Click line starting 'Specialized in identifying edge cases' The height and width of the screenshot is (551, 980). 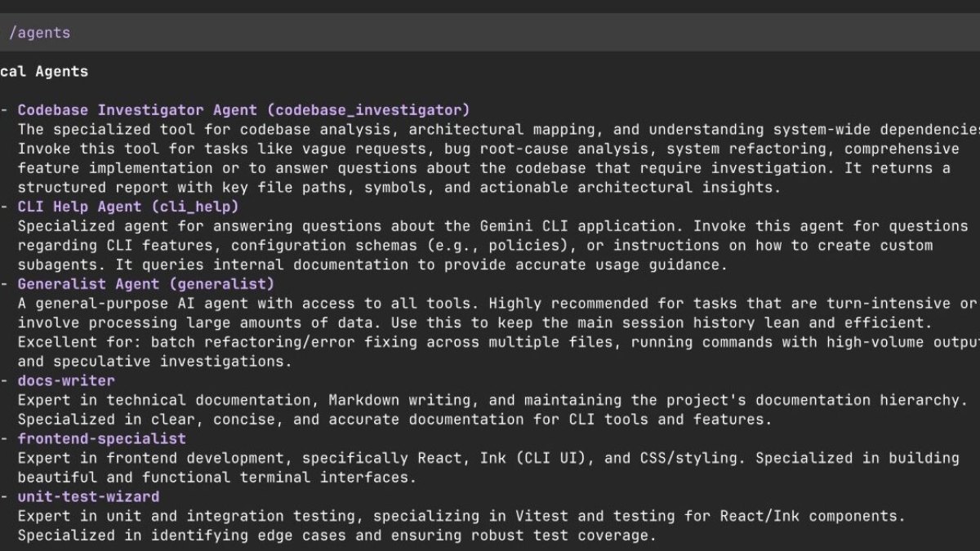click(337, 535)
